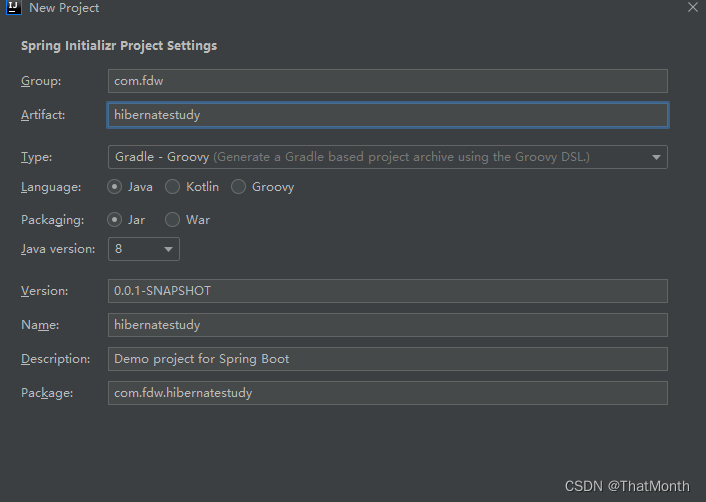Focus the Artifact input field
The height and width of the screenshot is (502, 706).
(388, 115)
